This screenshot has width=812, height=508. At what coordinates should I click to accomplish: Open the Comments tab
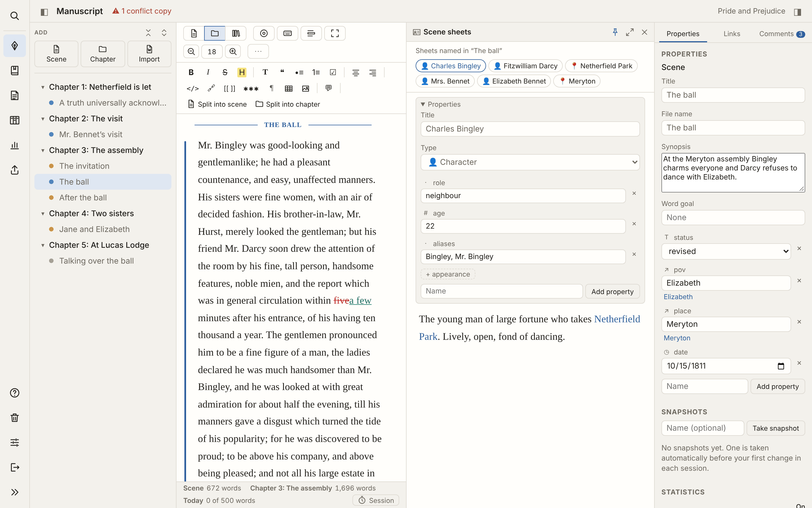(782, 34)
